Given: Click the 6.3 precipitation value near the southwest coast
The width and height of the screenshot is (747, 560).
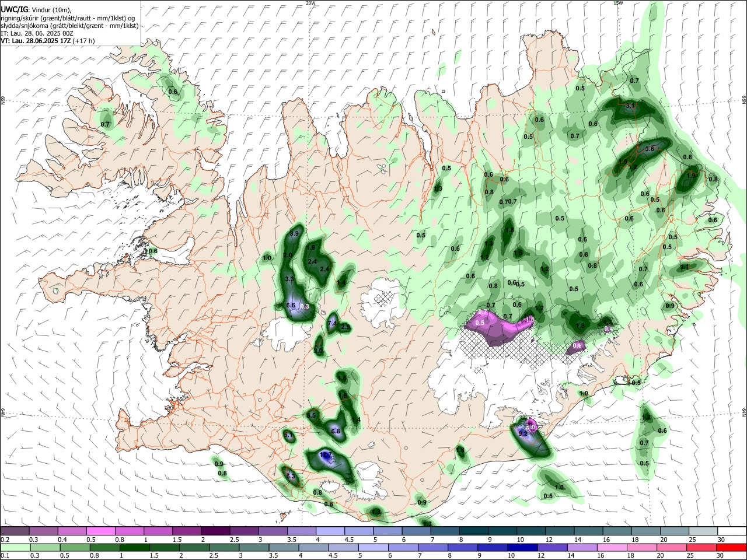Looking at the screenshot, I should [291, 476].
